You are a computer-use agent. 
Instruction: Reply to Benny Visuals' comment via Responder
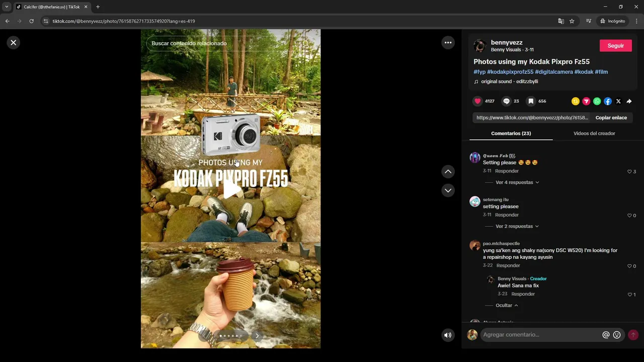click(x=523, y=294)
